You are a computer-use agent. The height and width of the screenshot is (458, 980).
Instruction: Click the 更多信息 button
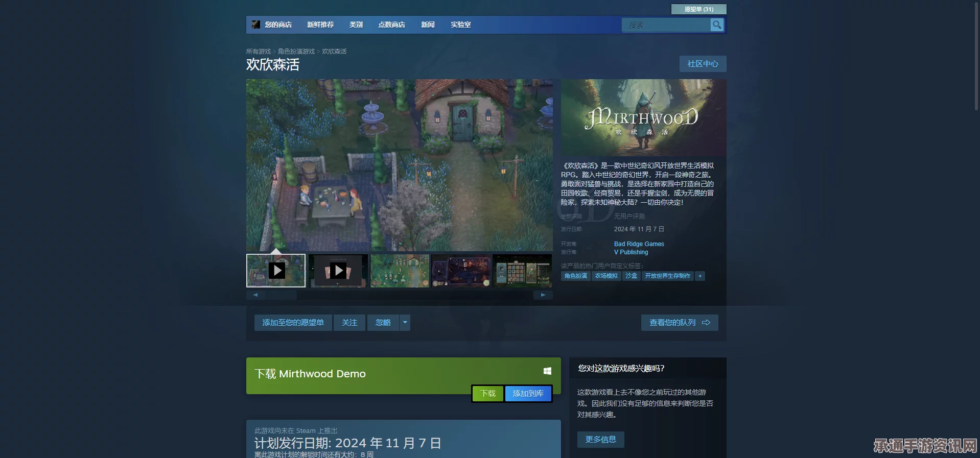tap(601, 440)
